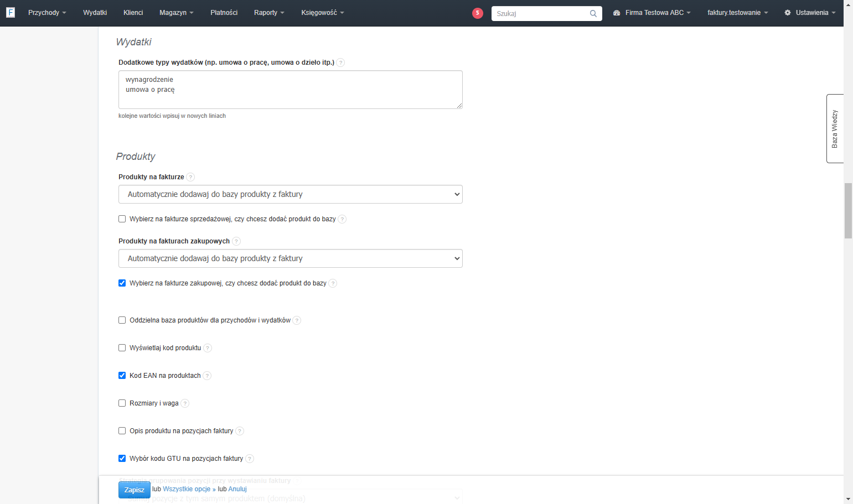
Task: Click help icon for Wybór kodu GTU
Action: click(x=250, y=459)
